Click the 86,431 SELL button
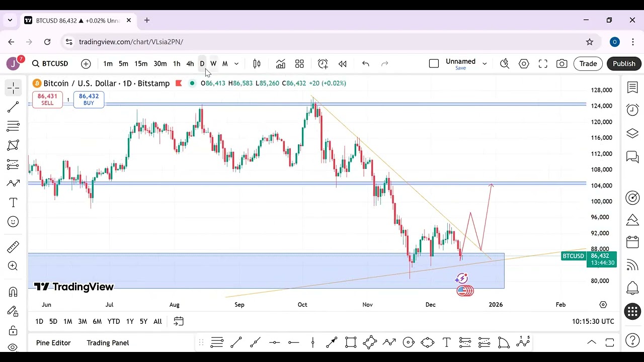Viewport: 644px width, 362px height. click(47, 100)
